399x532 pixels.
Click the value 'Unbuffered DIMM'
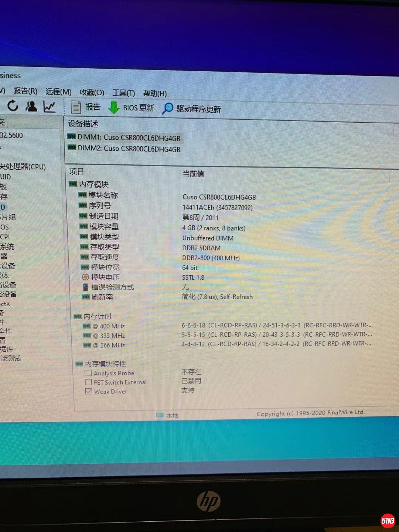(x=208, y=238)
